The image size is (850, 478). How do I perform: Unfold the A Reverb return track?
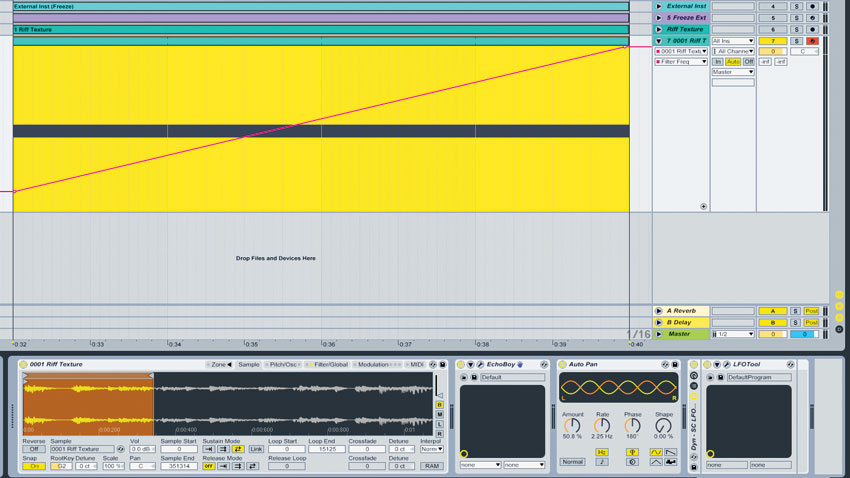[x=659, y=311]
